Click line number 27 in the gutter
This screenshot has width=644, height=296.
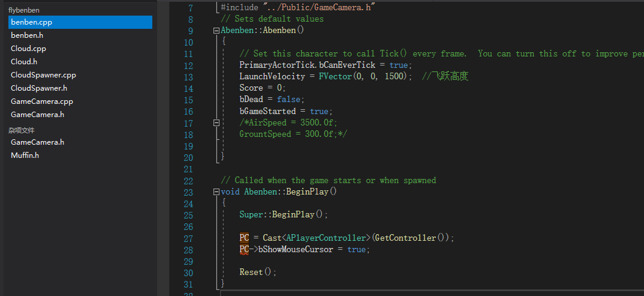[188, 238]
